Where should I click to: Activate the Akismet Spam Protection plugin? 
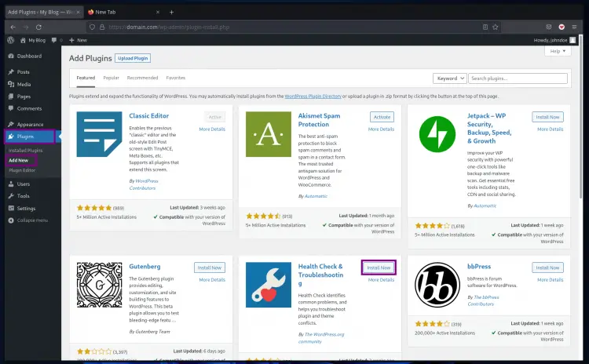pos(382,117)
